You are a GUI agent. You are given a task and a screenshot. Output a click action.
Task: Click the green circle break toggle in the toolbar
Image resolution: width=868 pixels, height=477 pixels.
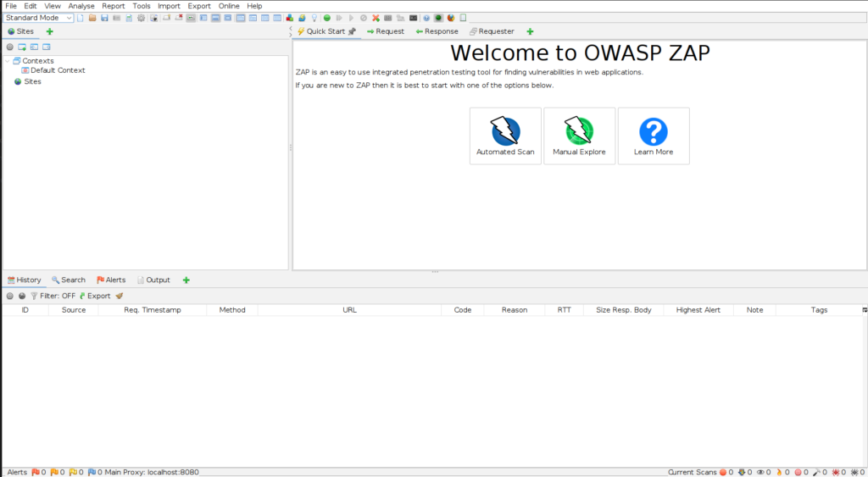pyautogui.click(x=327, y=18)
